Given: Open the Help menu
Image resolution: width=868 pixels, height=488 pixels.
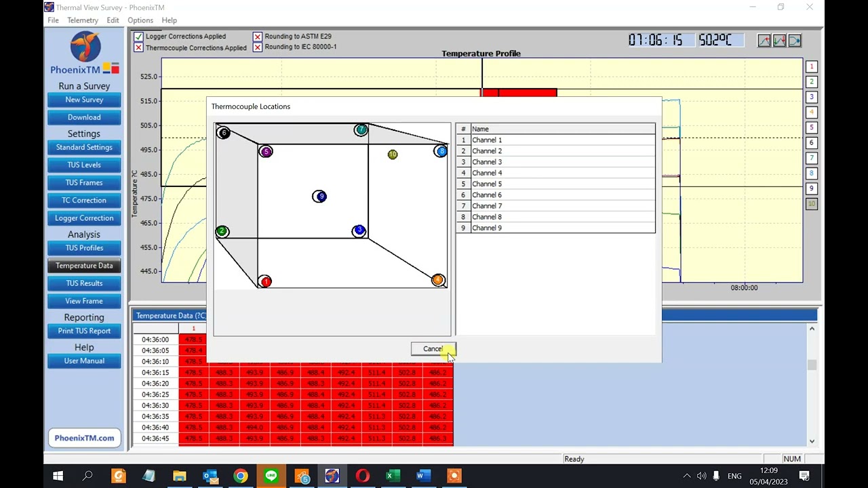Looking at the screenshot, I should pyautogui.click(x=170, y=20).
